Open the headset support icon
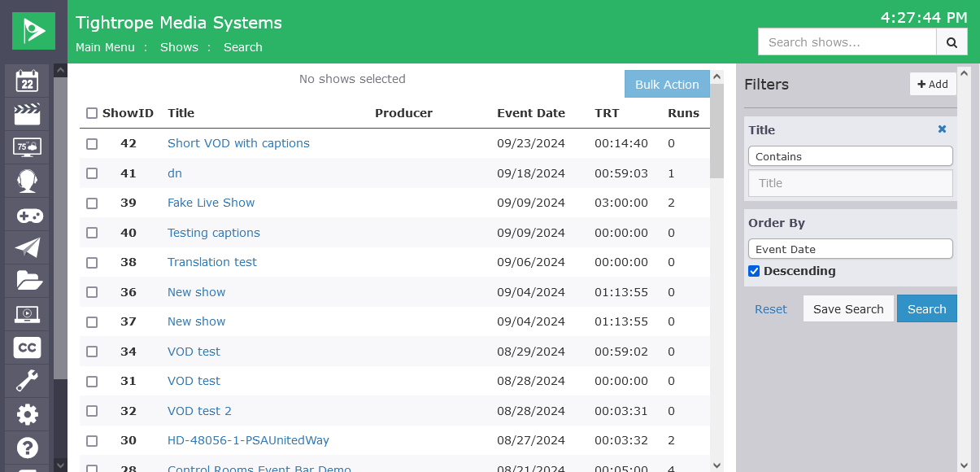Viewport: 980px width, 472px height. pyautogui.click(x=27, y=181)
